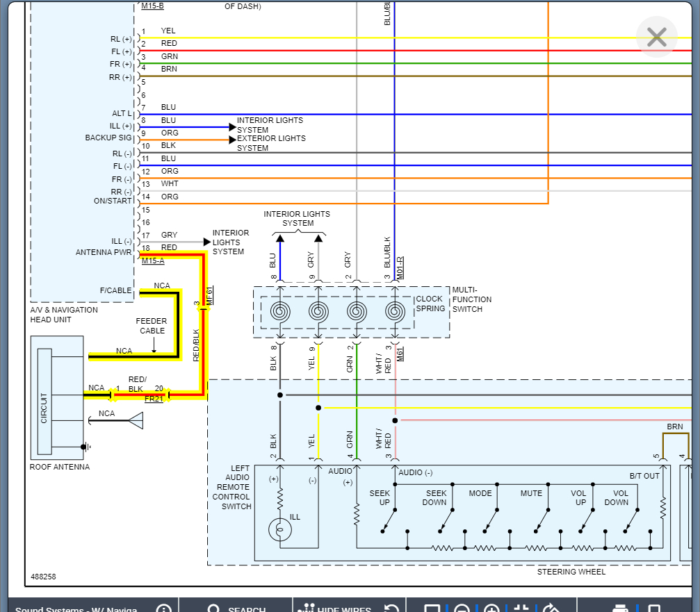
Task: Rotate the diagram with rotate icon
Action: pyautogui.click(x=551, y=609)
